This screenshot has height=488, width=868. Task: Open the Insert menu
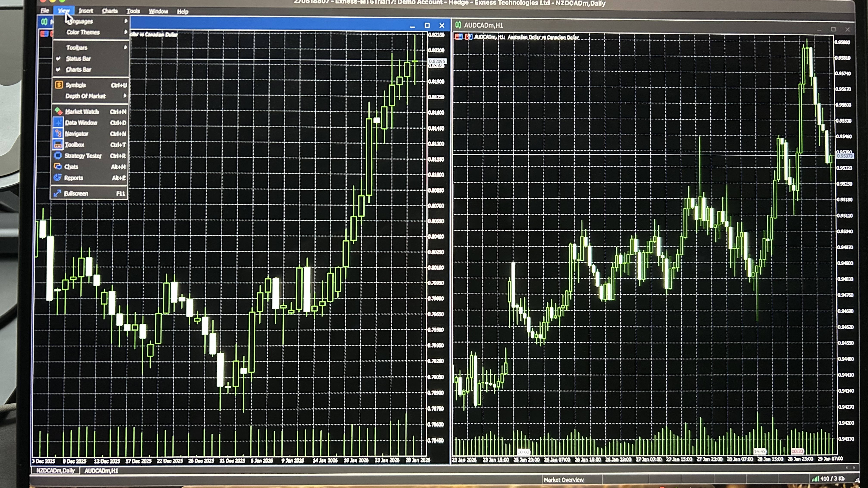coord(86,11)
